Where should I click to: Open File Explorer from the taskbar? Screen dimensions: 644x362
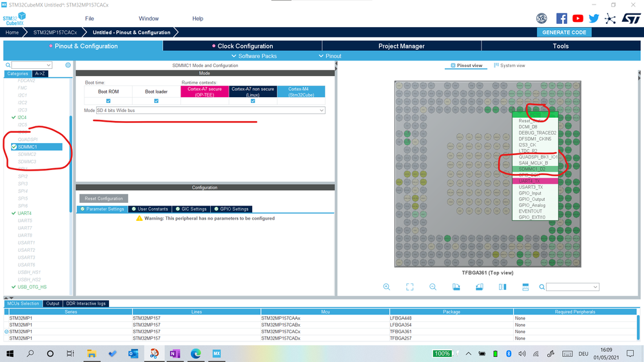(91, 354)
